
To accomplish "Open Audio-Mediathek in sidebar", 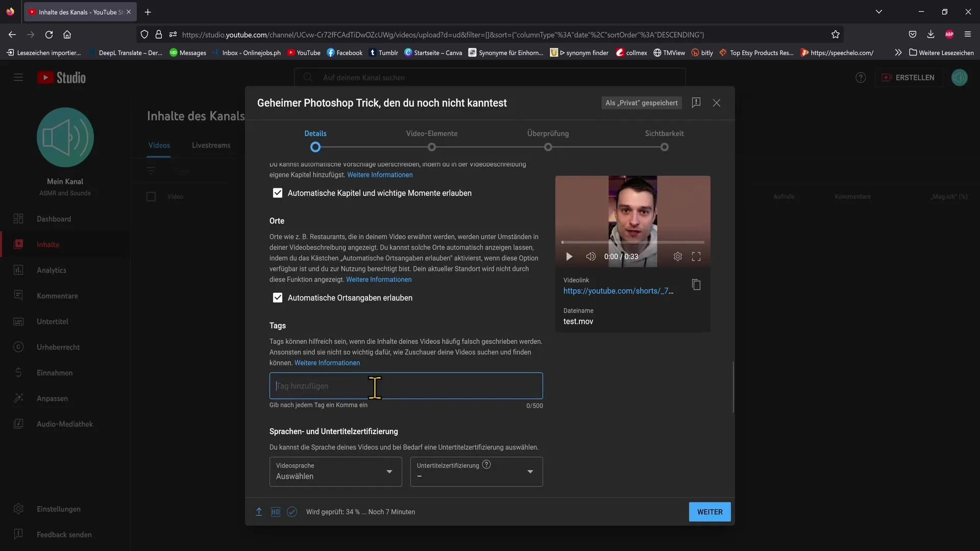I will pyautogui.click(x=65, y=424).
